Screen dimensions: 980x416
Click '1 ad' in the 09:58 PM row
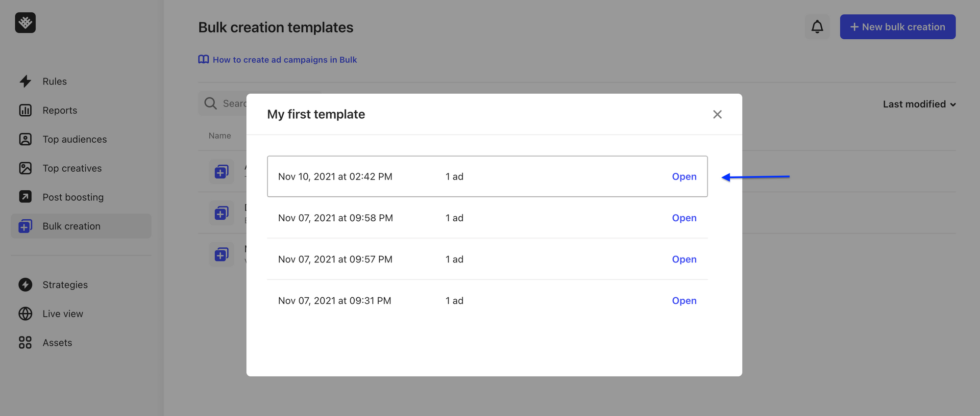[x=454, y=218]
